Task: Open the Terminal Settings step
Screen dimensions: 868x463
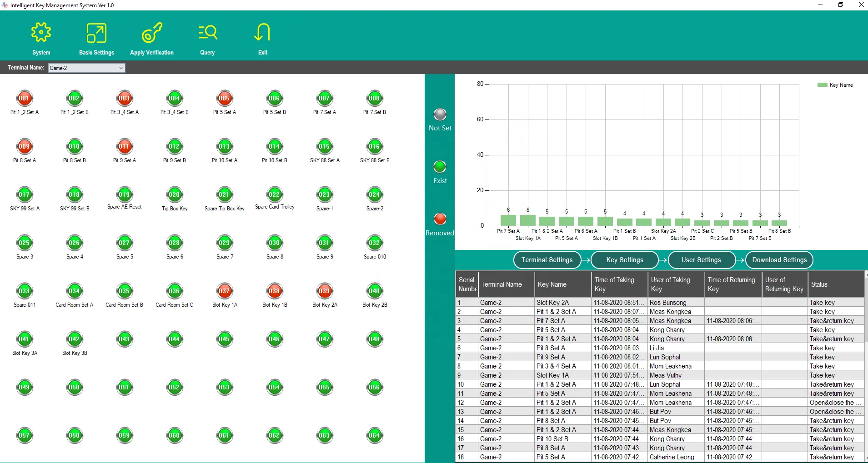Action: [547, 260]
